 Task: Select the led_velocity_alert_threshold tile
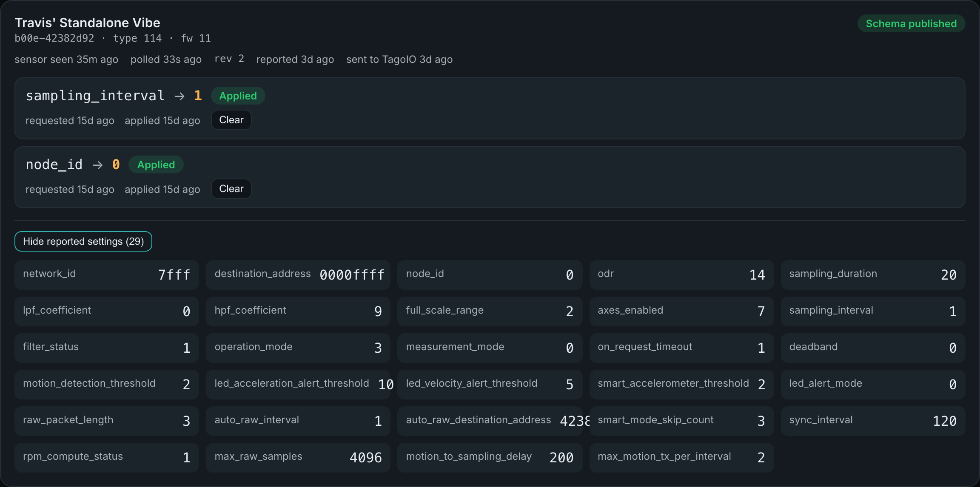click(490, 384)
